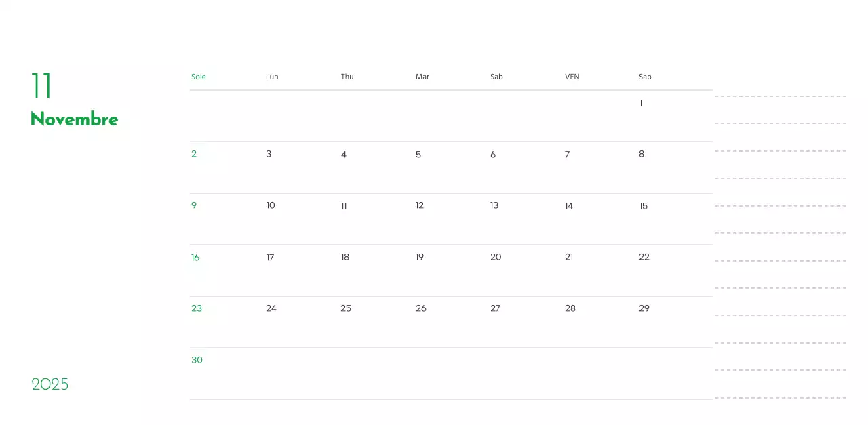Click the large green month number 11
This screenshot has width=868, height=425.
41,85
